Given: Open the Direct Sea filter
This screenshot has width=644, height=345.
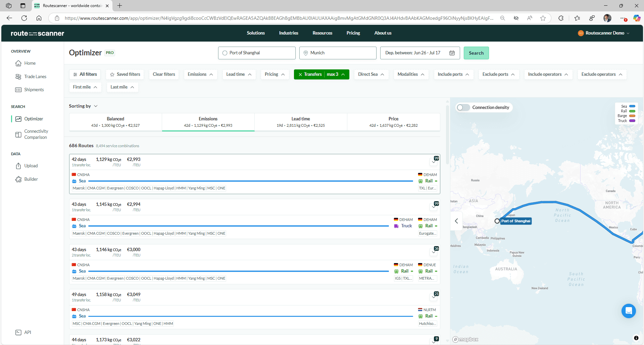Looking at the screenshot, I should coord(371,74).
